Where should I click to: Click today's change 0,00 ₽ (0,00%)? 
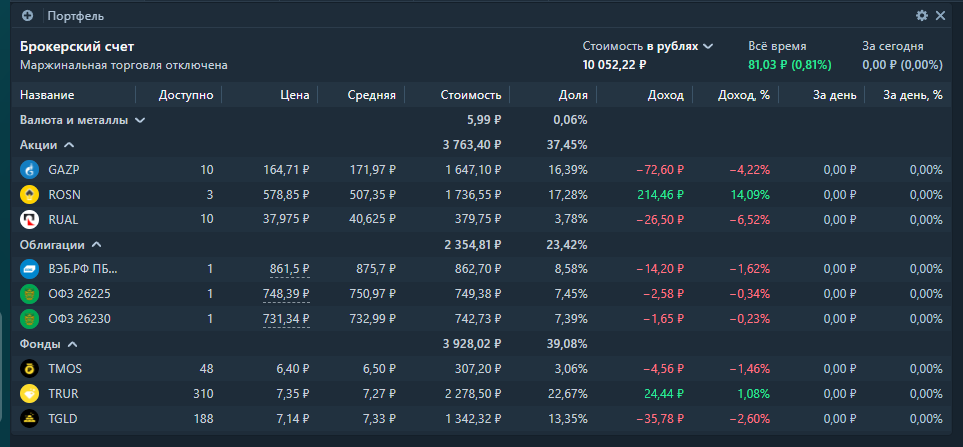pos(902,64)
